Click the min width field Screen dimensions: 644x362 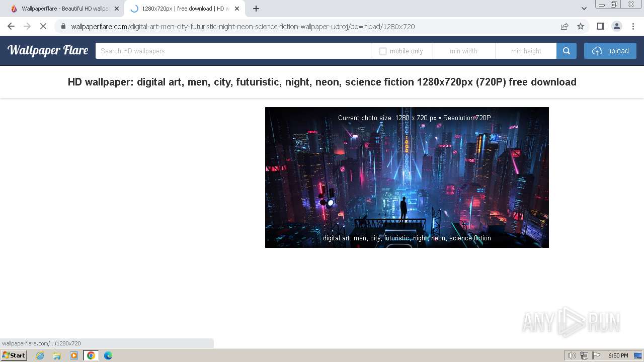click(x=464, y=51)
